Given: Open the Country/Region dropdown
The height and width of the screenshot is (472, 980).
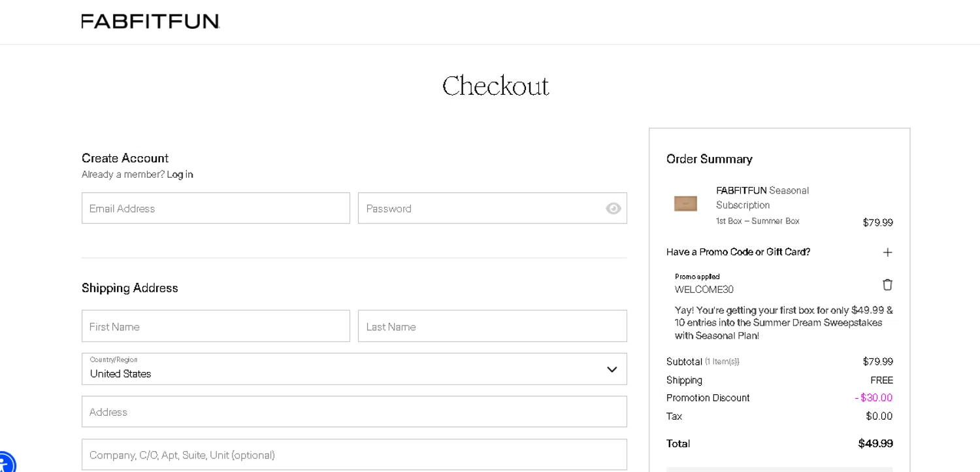Looking at the screenshot, I should 354,369.
